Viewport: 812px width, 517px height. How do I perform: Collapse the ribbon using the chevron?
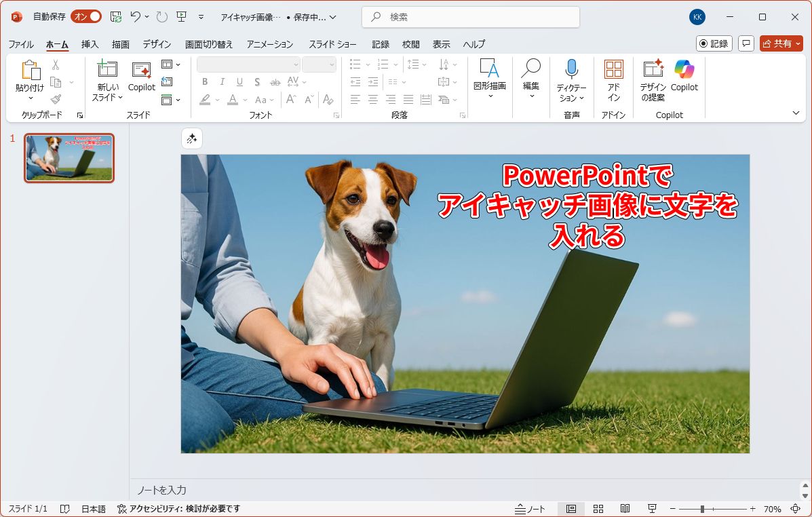796,113
